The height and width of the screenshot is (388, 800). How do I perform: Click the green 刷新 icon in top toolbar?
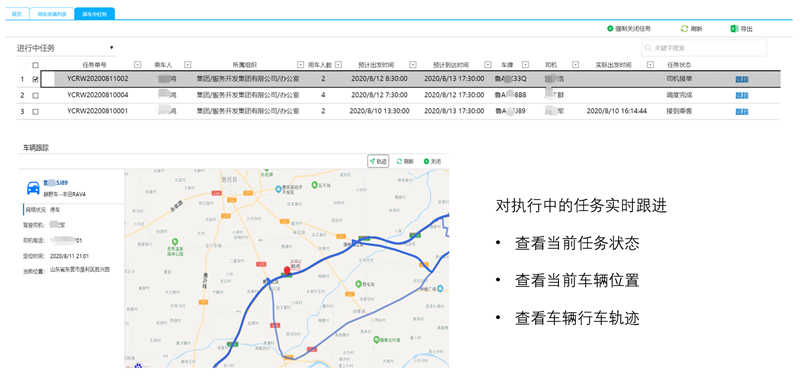point(685,29)
